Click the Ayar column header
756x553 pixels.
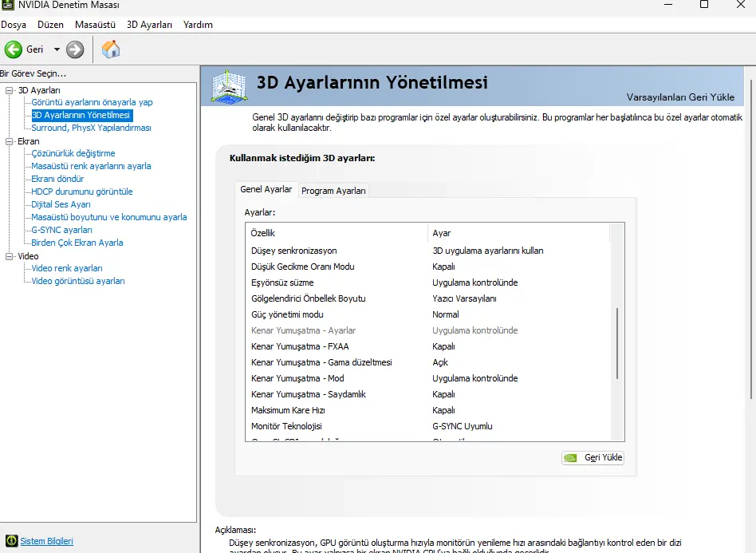click(518, 233)
